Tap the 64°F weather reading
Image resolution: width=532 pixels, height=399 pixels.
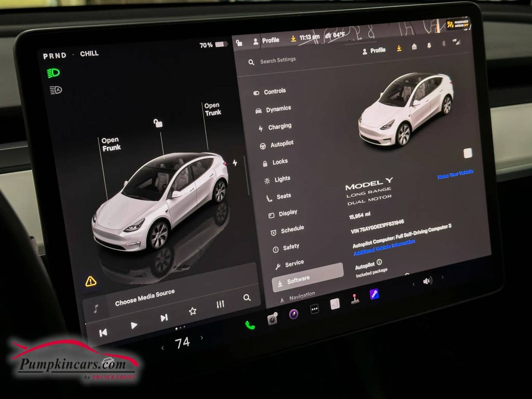tap(335, 35)
